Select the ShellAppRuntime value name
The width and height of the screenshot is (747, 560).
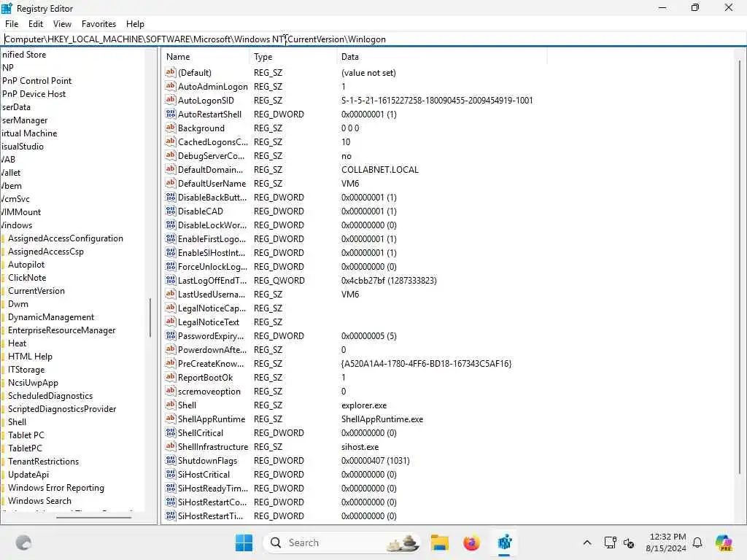click(x=211, y=419)
